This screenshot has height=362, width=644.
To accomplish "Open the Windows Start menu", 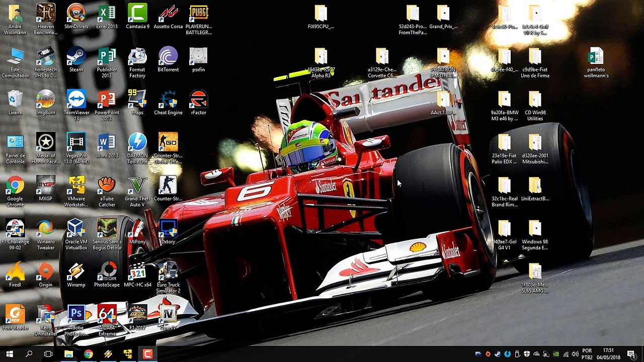I will (10, 354).
